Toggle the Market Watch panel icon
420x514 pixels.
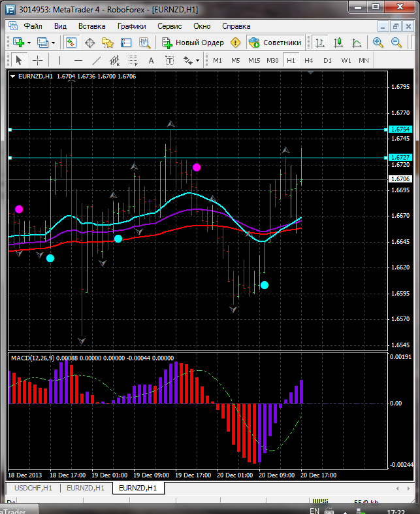(71, 43)
